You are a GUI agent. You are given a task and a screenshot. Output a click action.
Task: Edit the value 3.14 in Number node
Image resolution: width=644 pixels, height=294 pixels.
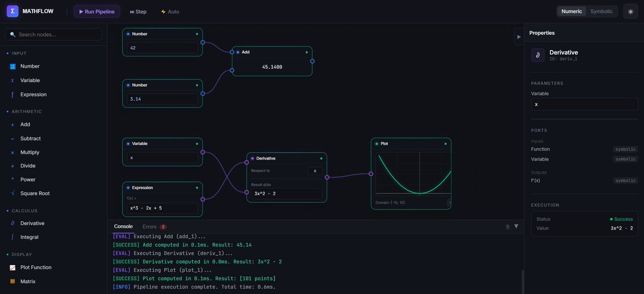(163, 99)
